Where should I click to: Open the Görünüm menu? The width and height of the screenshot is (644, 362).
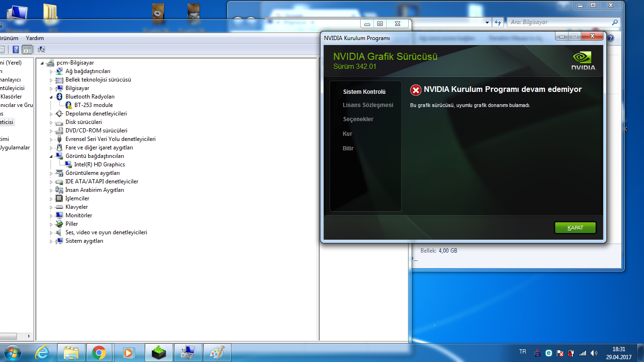coord(8,38)
